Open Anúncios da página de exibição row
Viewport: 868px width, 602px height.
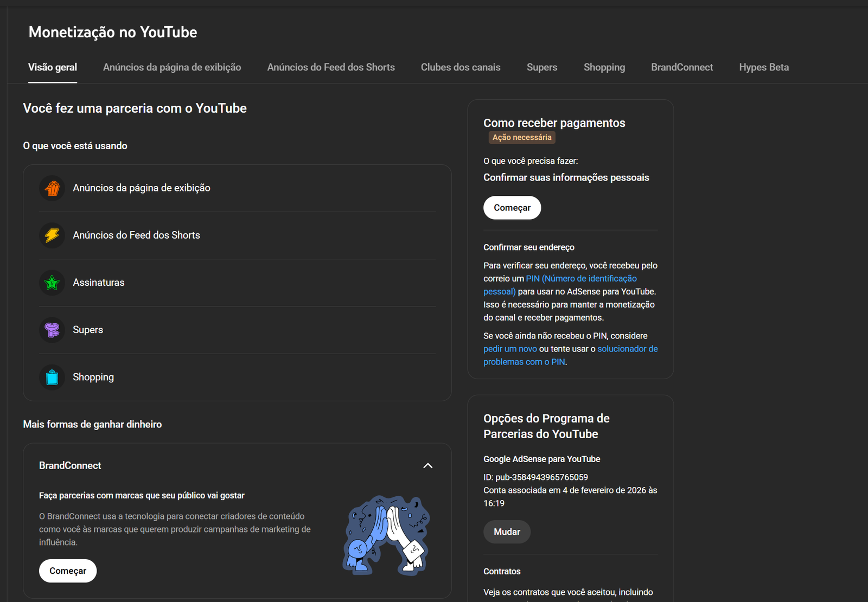pos(237,188)
